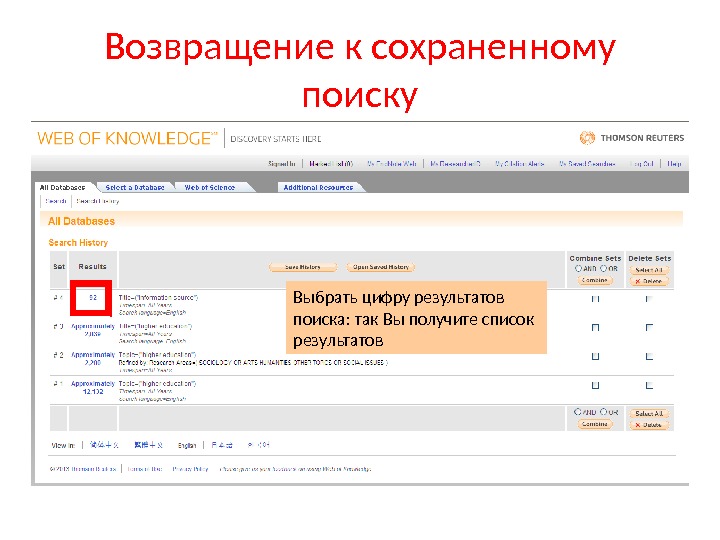Switch to the Web of Science tab

pyautogui.click(x=210, y=187)
